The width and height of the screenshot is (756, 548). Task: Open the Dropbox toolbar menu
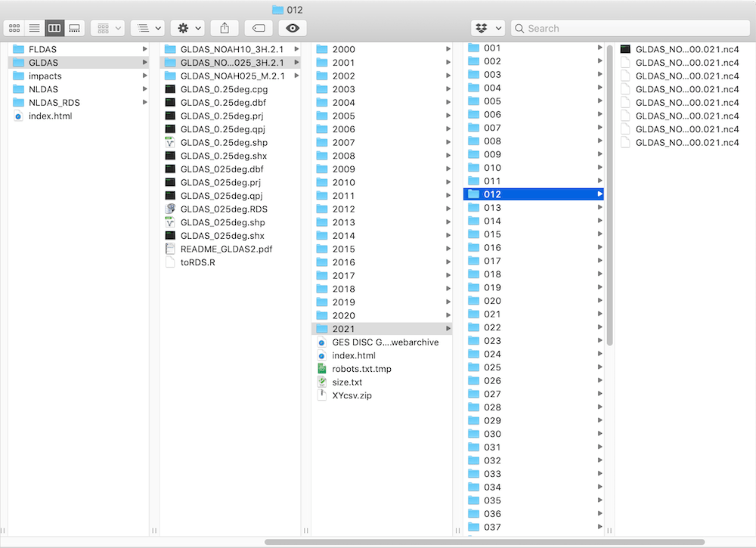point(488,28)
